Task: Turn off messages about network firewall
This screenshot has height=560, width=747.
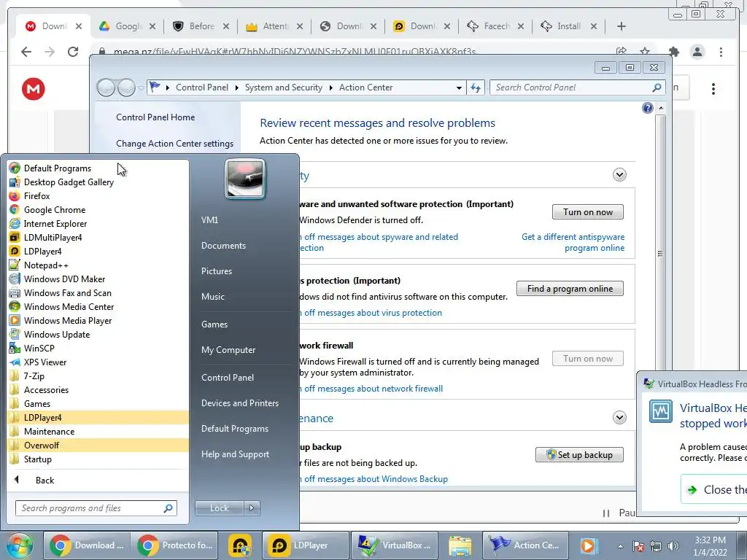Action: pos(373,389)
